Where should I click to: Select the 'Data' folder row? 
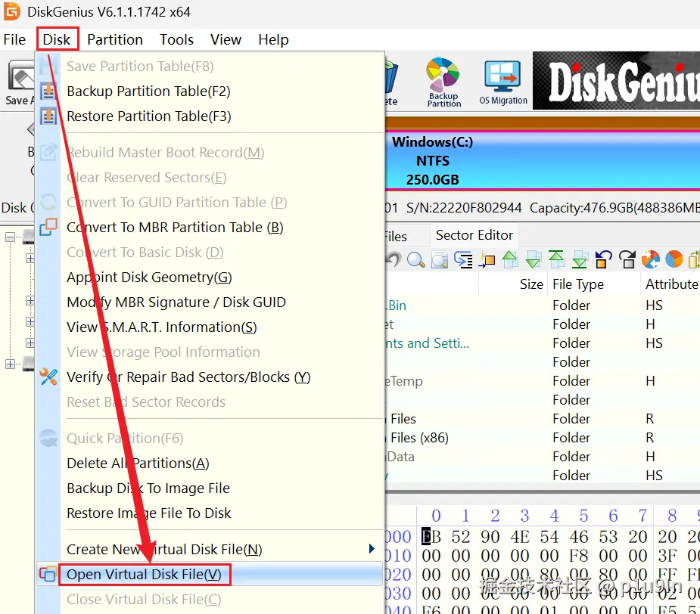click(x=543, y=457)
